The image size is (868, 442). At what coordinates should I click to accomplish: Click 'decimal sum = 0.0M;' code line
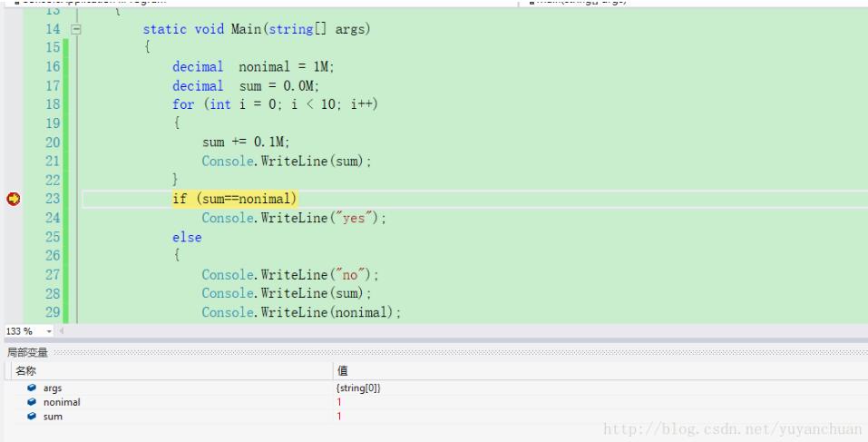[246, 86]
